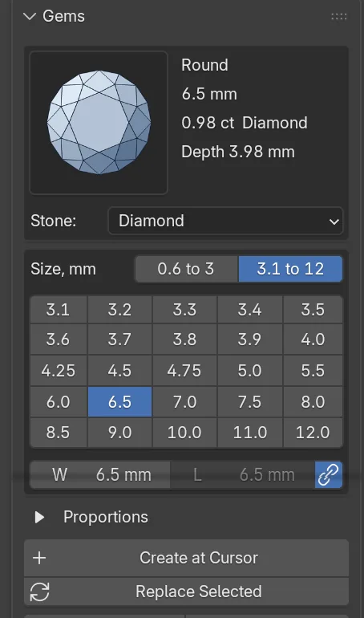
Task: Expand the Proportions section triangle
Action: coord(39,517)
